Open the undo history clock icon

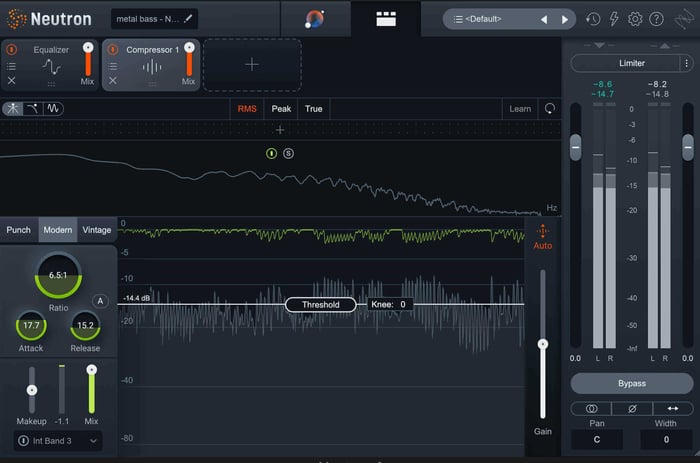(x=593, y=19)
